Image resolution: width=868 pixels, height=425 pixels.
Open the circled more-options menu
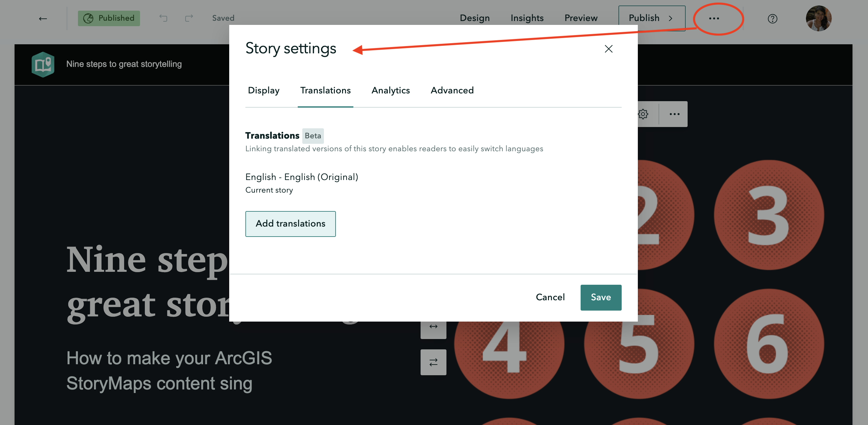(x=714, y=18)
